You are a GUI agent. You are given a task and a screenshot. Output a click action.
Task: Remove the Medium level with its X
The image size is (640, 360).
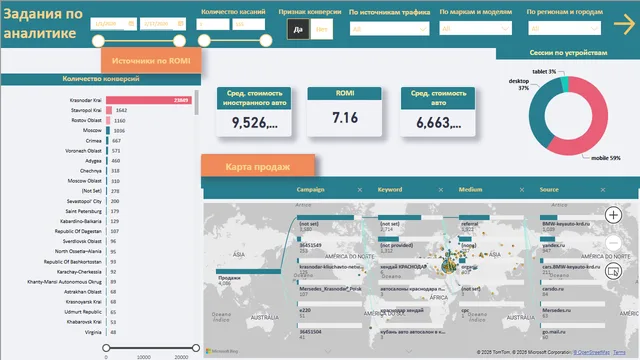[522, 190]
